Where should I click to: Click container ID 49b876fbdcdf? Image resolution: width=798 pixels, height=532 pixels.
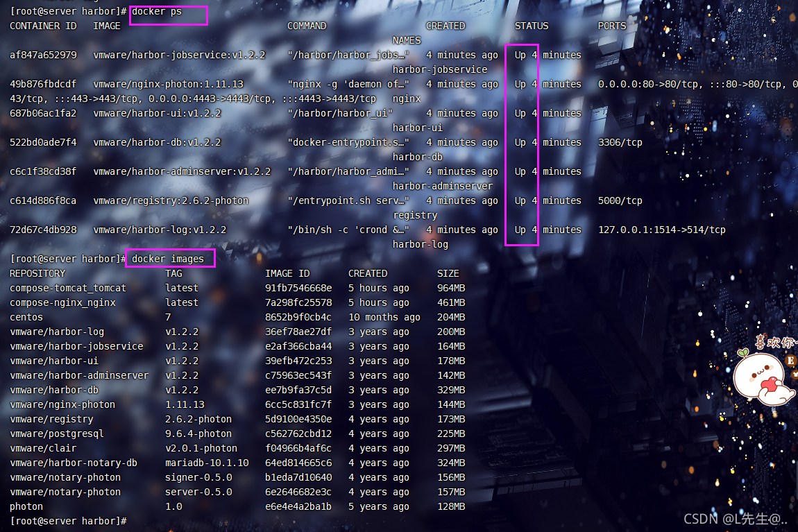click(43, 84)
